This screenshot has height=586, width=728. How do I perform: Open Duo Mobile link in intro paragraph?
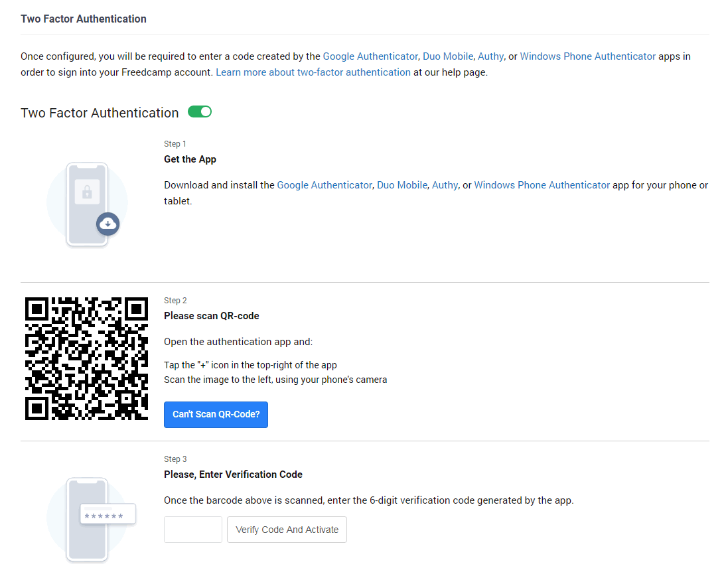coord(448,56)
